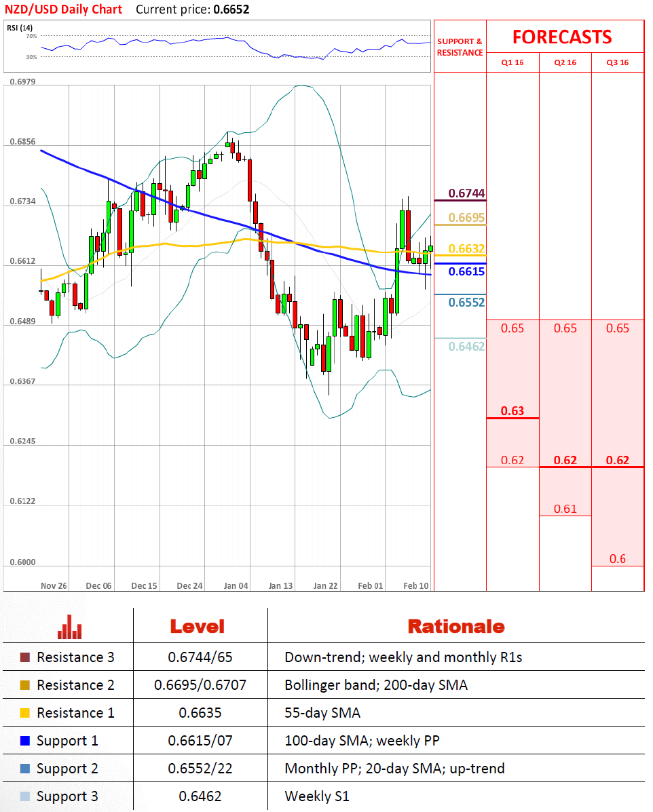Click the Feb 10 date axis label

click(x=416, y=585)
